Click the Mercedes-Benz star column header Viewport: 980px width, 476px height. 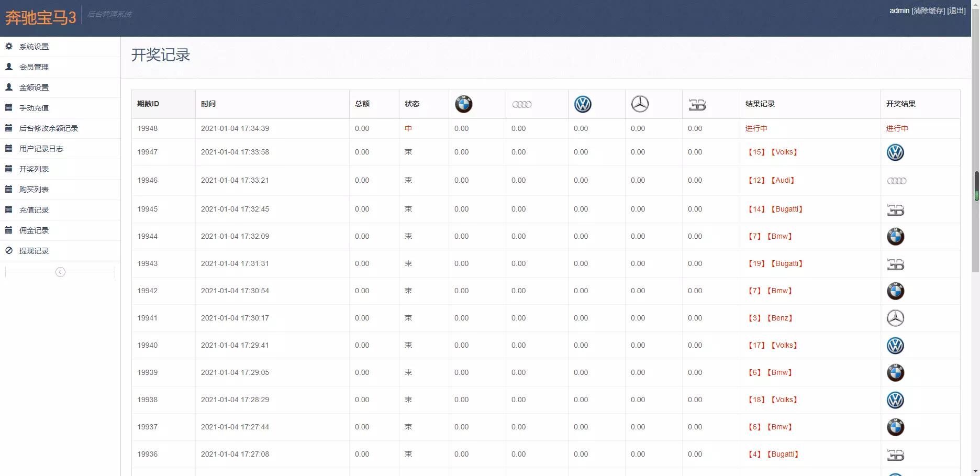click(x=640, y=104)
